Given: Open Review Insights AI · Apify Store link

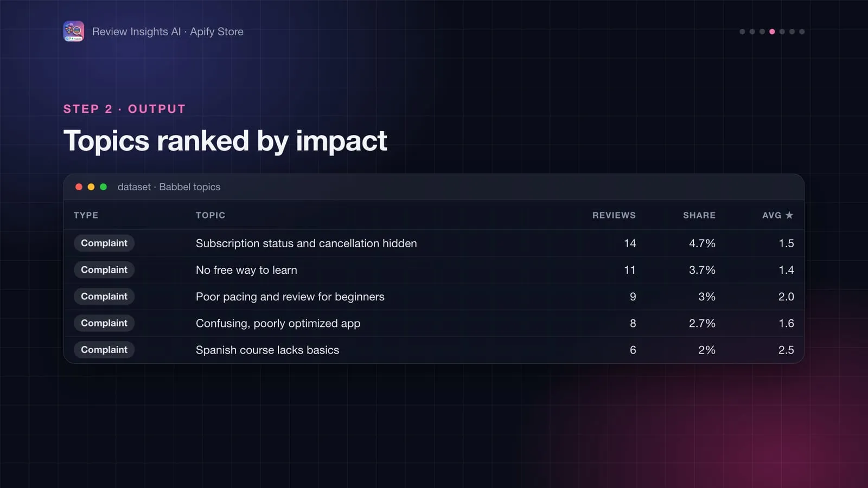Looking at the screenshot, I should point(168,31).
